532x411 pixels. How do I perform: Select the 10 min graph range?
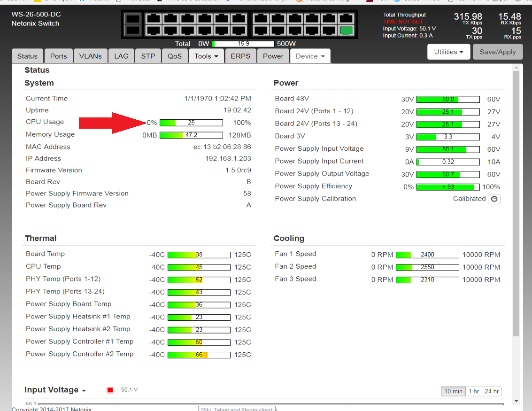453,391
